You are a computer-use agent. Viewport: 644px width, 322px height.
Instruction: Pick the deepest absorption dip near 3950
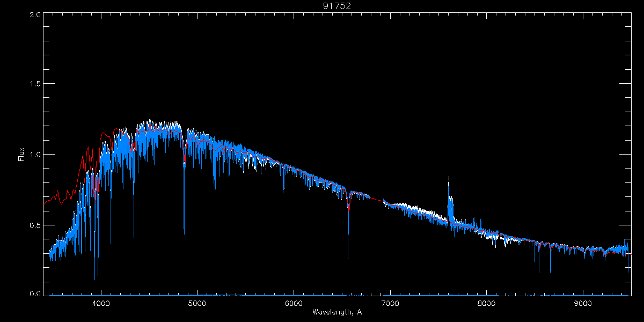click(95, 279)
